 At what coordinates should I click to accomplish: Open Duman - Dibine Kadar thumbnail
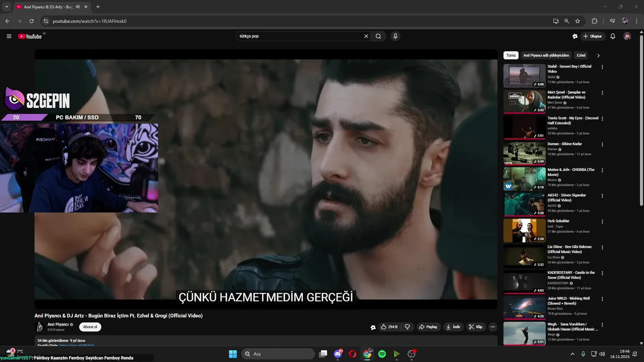pos(524,153)
